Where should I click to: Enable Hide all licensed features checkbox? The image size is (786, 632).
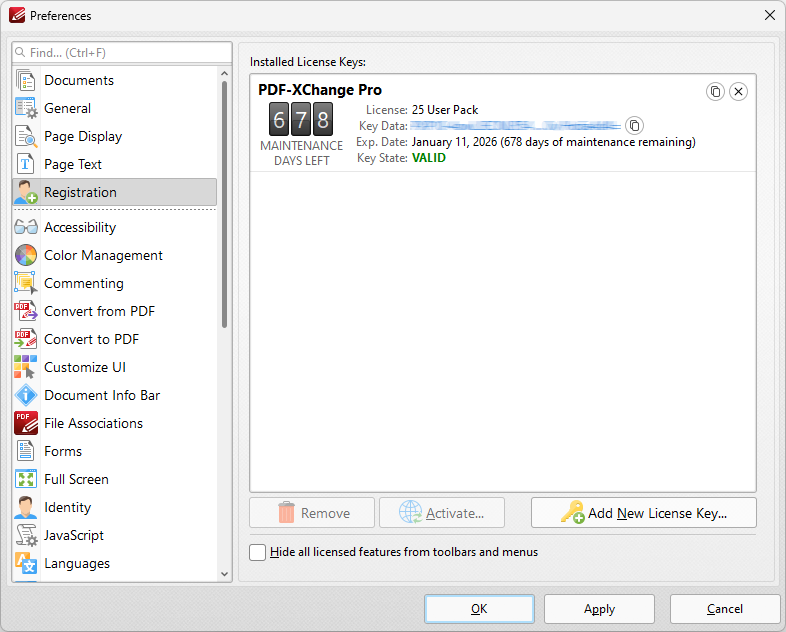[x=258, y=552]
